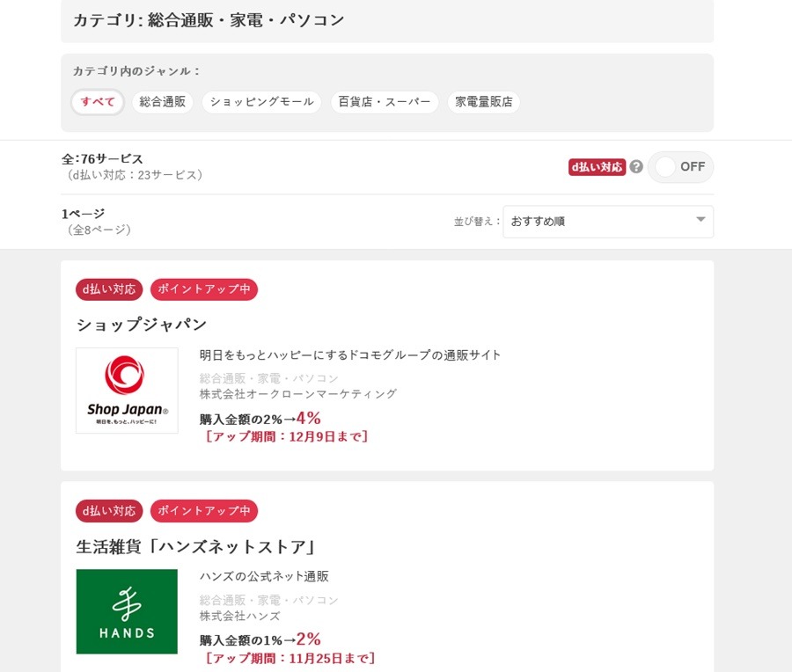
Task: Select the 百貨店・スーパー filter pill
Action: click(x=385, y=102)
